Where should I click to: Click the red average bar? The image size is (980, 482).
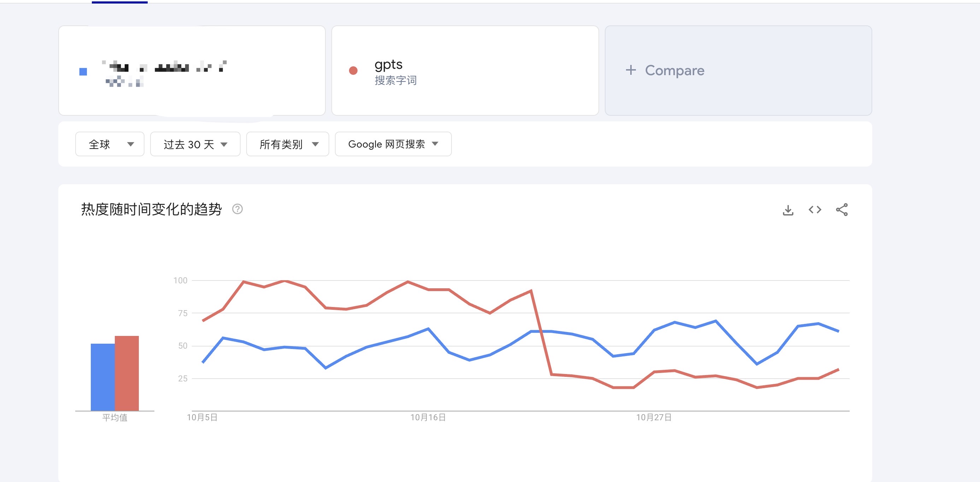coord(127,373)
